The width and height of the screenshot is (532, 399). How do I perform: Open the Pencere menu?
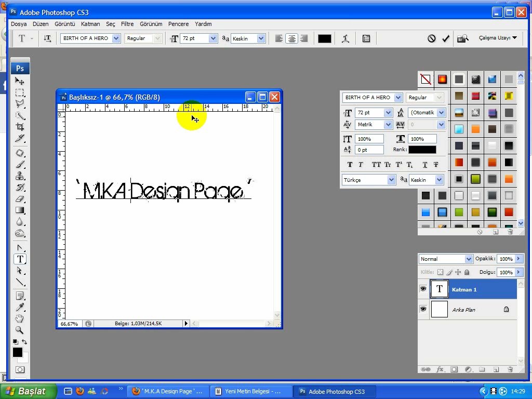(x=179, y=24)
